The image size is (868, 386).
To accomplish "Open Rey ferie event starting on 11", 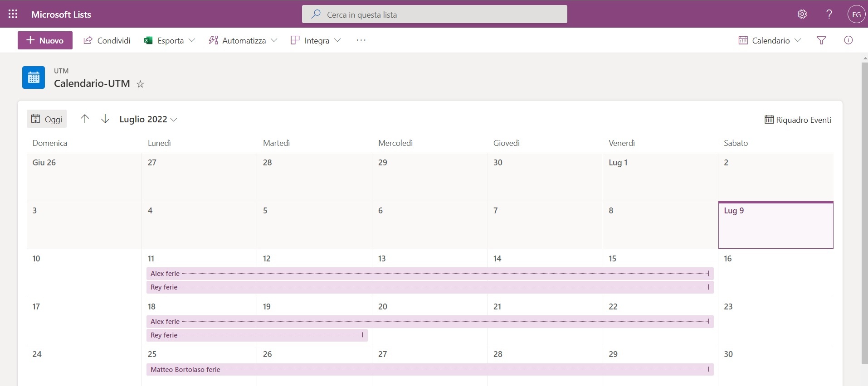I will pos(430,287).
